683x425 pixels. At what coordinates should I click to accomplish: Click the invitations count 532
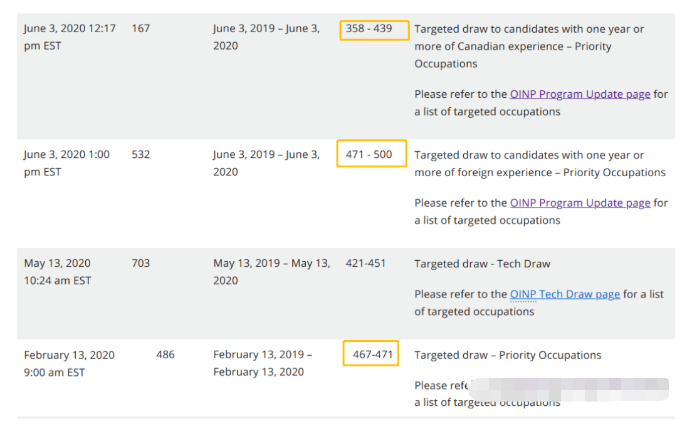point(141,155)
